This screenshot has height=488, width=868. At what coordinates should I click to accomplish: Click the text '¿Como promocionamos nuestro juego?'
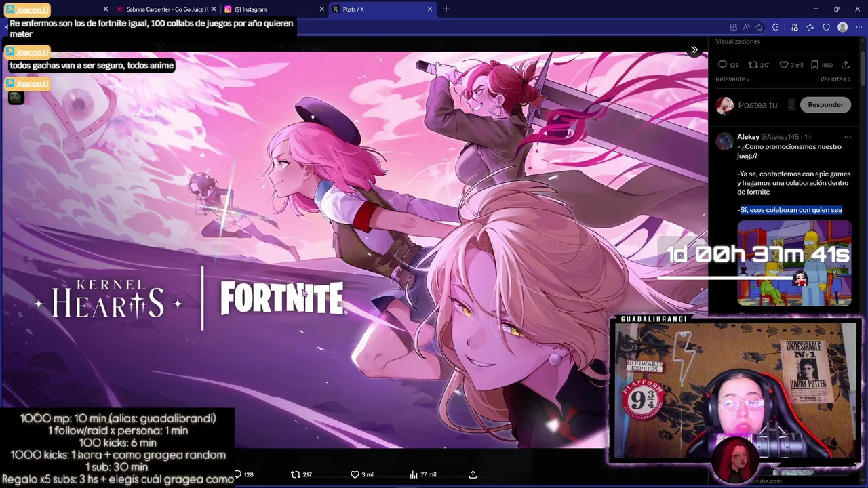coord(789,151)
